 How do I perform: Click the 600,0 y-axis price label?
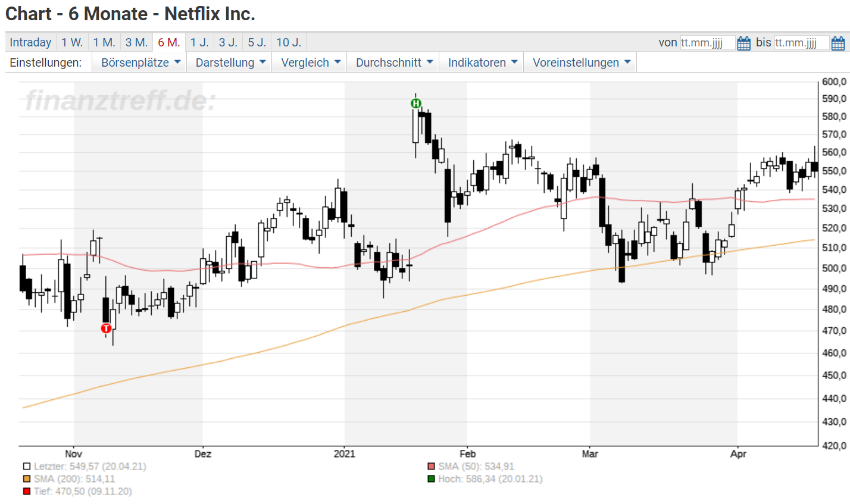coord(835,82)
